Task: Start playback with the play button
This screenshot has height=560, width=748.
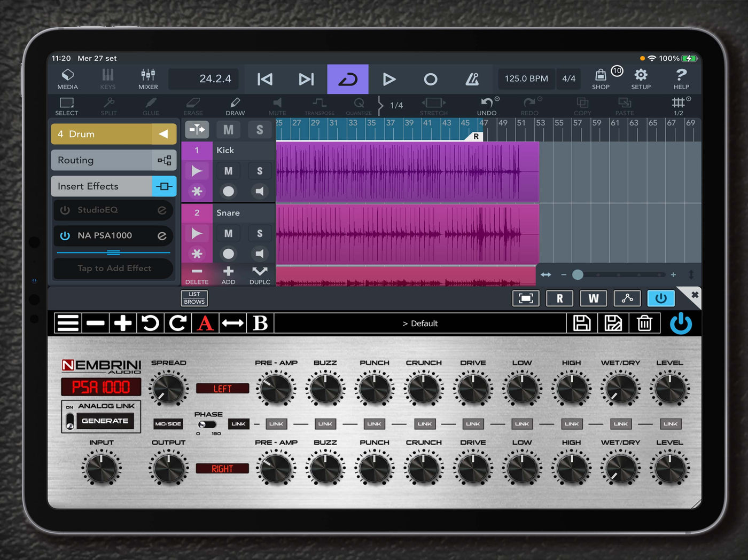Action: [389, 80]
